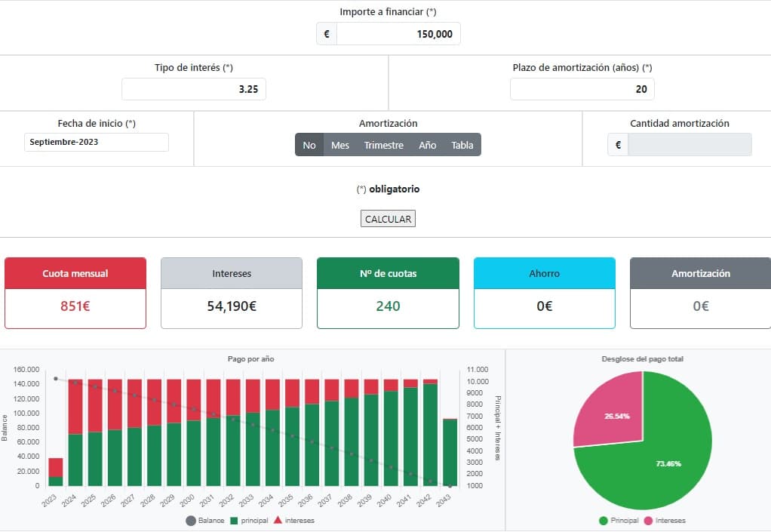
Task: Click the 'Cantidad amortización' input field
Action: 690,145
